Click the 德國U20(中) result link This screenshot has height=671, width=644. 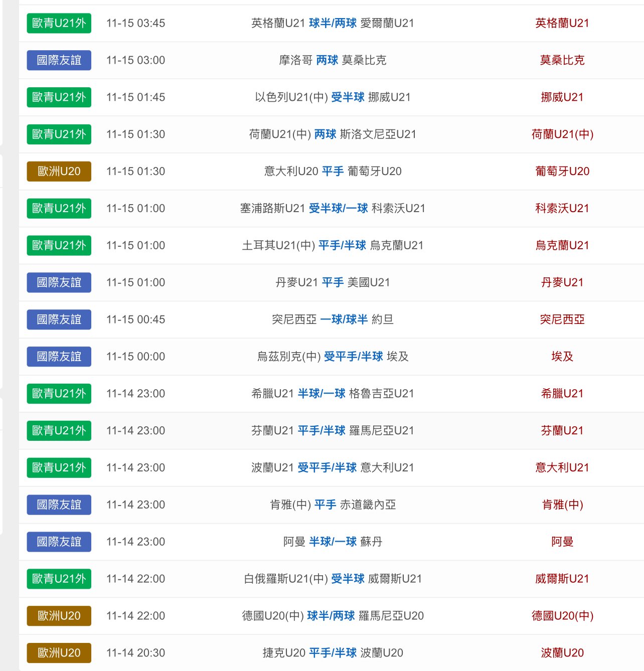[x=562, y=616]
